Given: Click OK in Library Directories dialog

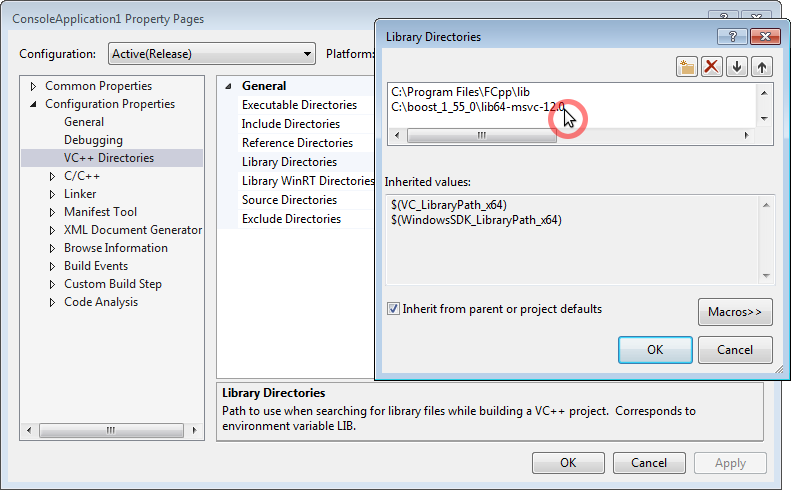Looking at the screenshot, I should pyautogui.click(x=655, y=349).
